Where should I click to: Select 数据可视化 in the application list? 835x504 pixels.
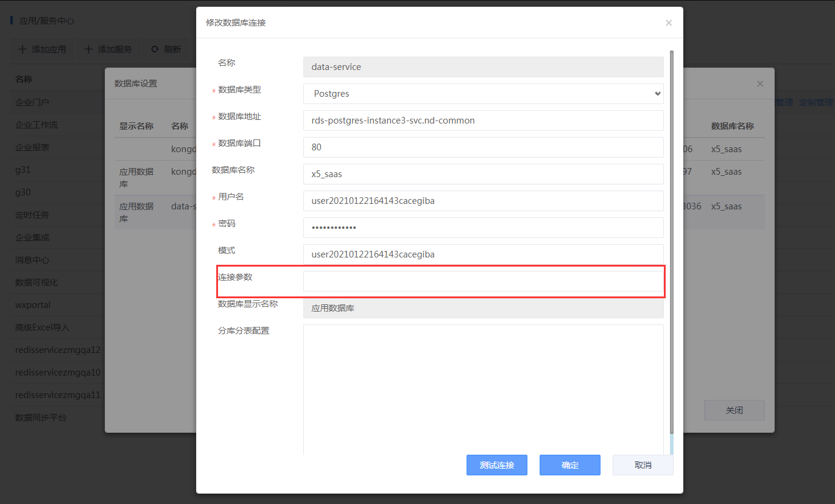pyautogui.click(x=37, y=282)
